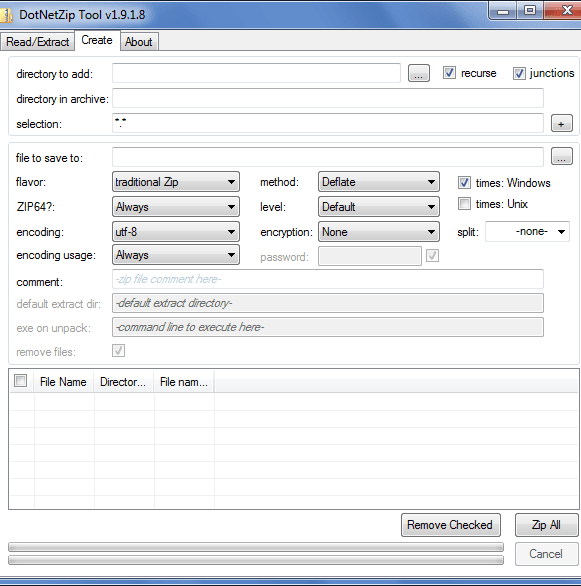
Task: Open the About tab
Action: 139,41
